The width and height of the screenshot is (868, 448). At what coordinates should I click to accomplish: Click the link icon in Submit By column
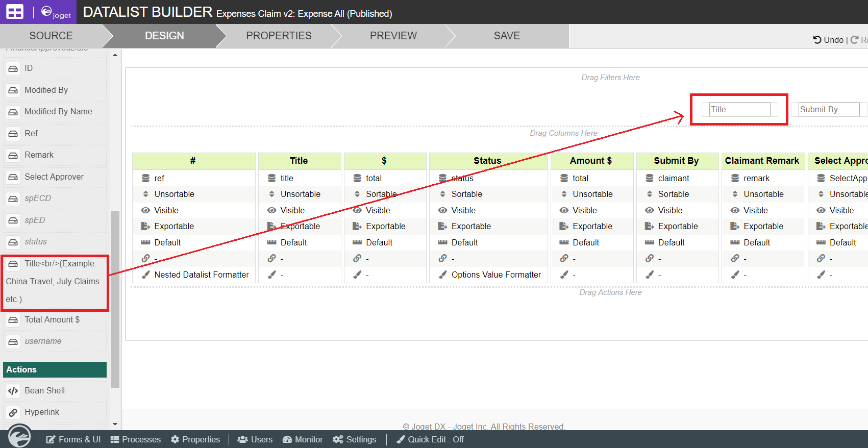[x=650, y=258]
